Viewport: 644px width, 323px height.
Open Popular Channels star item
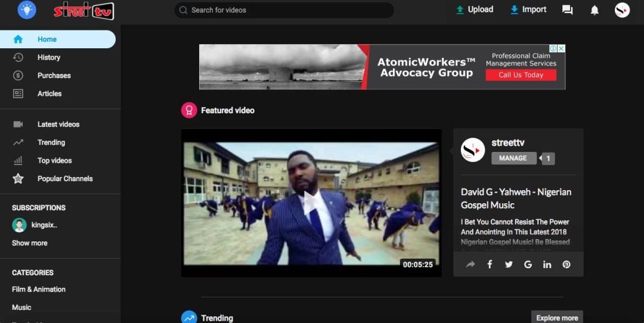64,179
